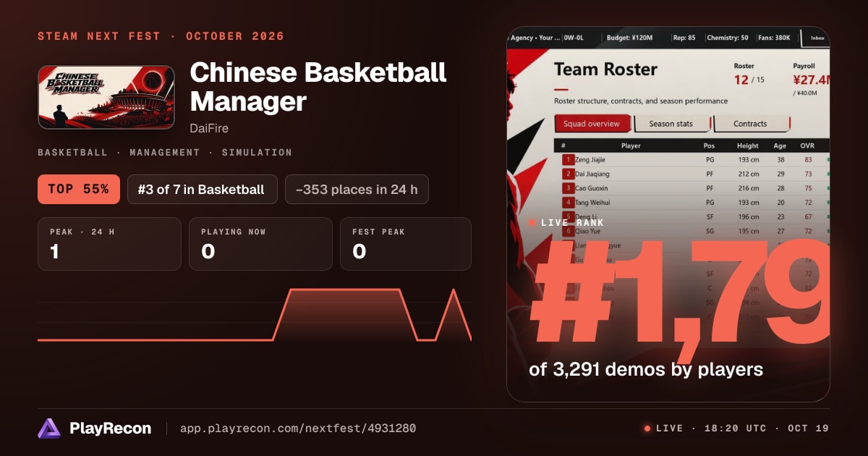Click the Chemistry: 50 header entry
868x456 pixels.
pyautogui.click(x=727, y=38)
